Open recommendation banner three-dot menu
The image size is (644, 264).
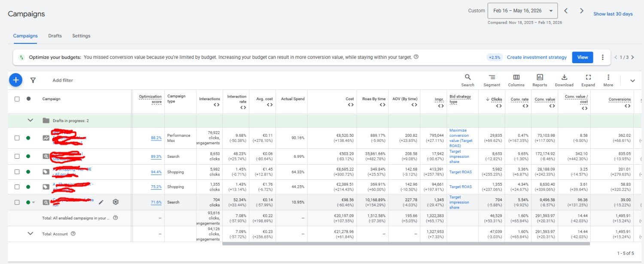click(603, 57)
